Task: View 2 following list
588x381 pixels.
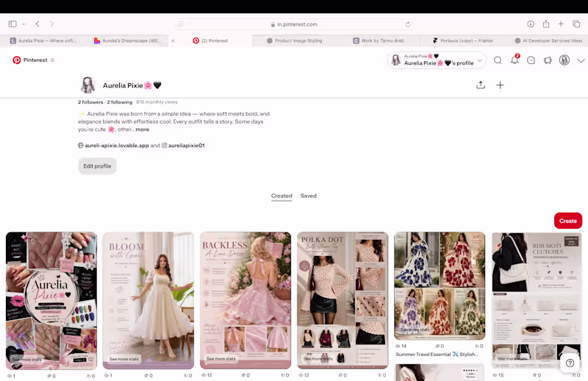Action: click(120, 102)
